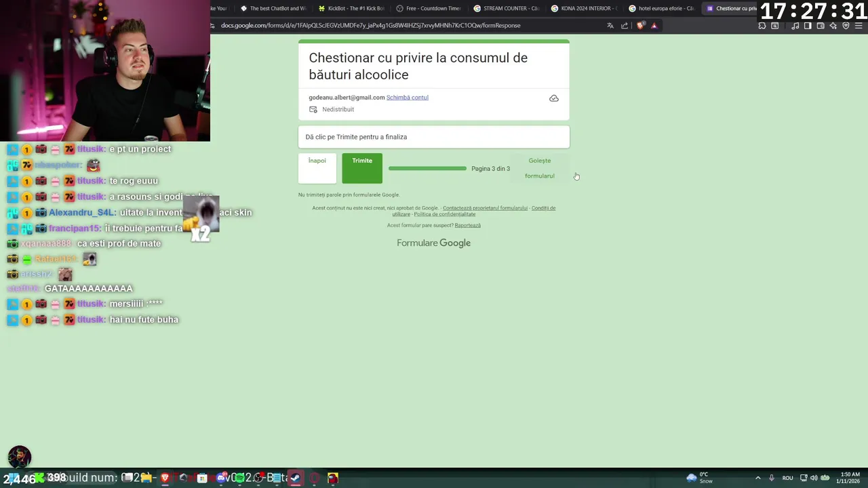
Task: Click the streamer webcam overlay
Action: [105, 70]
